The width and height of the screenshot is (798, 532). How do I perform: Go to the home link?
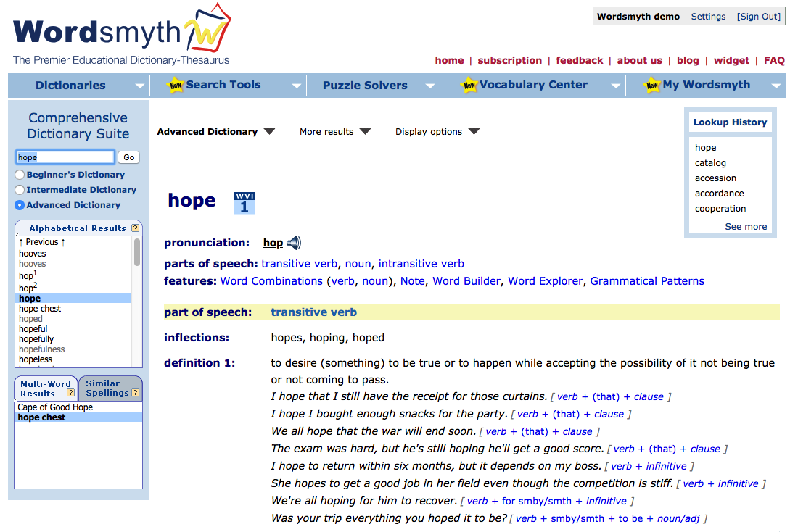[449, 61]
